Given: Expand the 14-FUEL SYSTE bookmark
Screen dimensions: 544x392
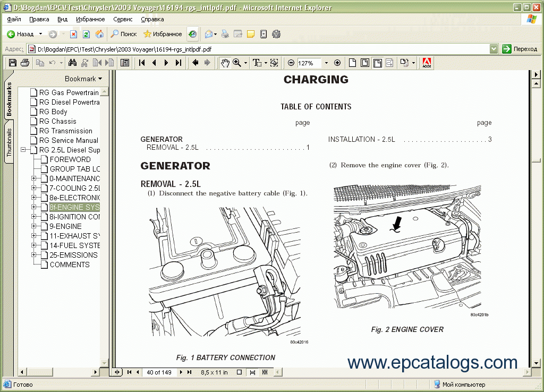Looking at the screenshot, I should (33, 245).
